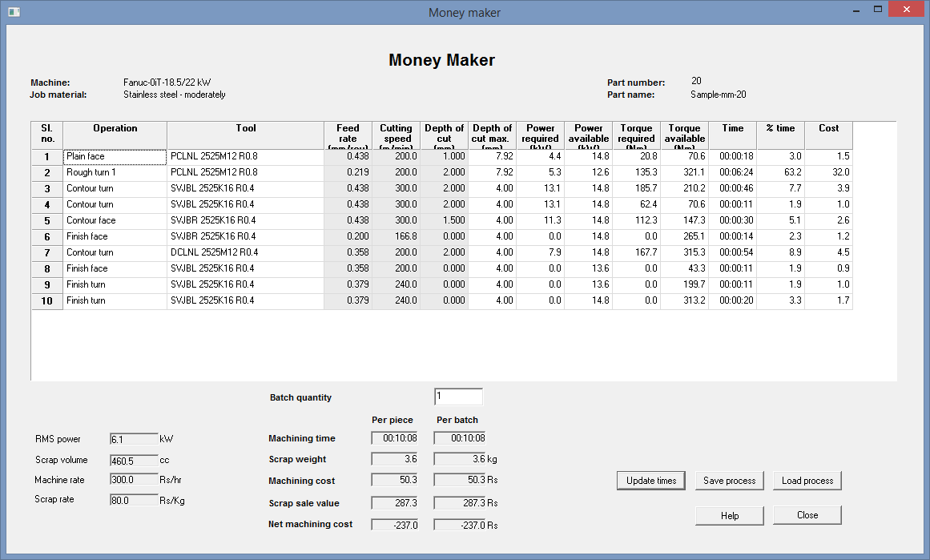Click per piece Net machining cost field
The width and height of the screenshot is (930, 560).
[394, 525]
